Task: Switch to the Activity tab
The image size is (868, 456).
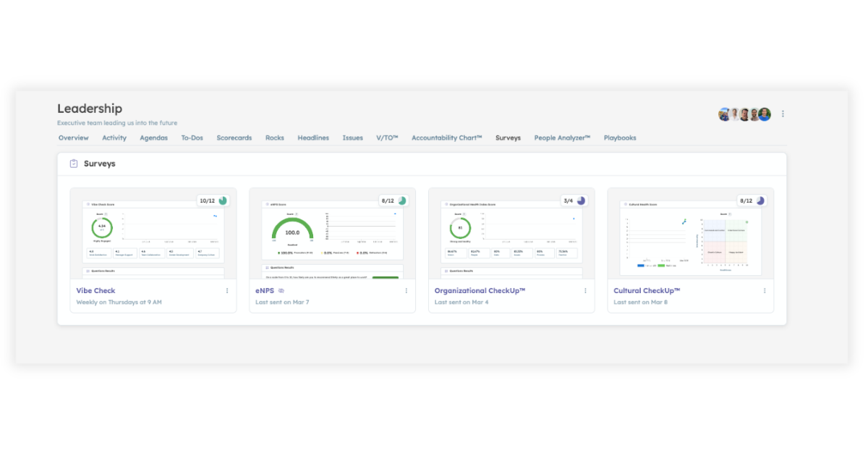Action: point(114,138)
